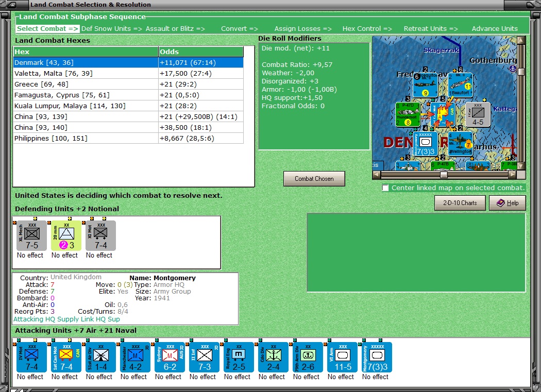
Task: Click the Assault or Blitz subphase step
Action: point(175,29)
